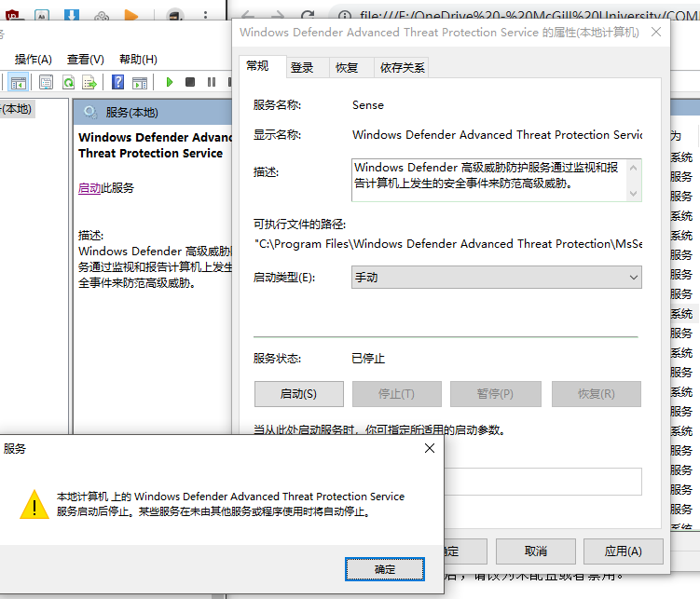Viewport: 700px width, 599px height.
Task: Click the site info icon in address bar
Action: pos(344,16)
